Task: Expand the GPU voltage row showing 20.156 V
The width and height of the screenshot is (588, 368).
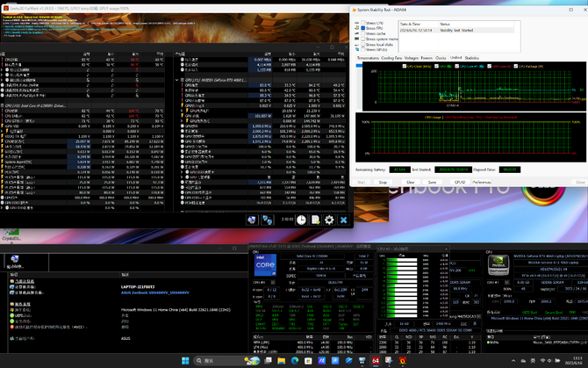Action: 183,111
